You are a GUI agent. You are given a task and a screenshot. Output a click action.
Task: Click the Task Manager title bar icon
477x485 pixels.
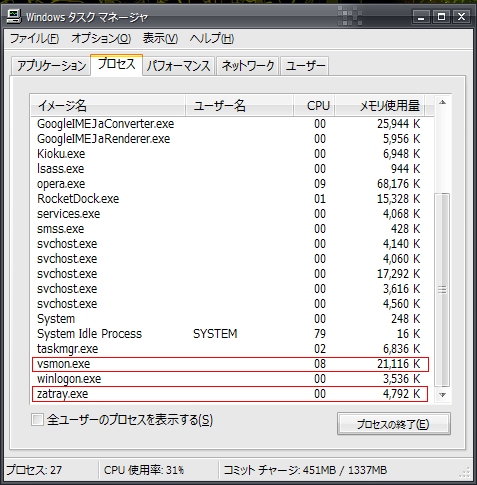click(x=14, y=16)
